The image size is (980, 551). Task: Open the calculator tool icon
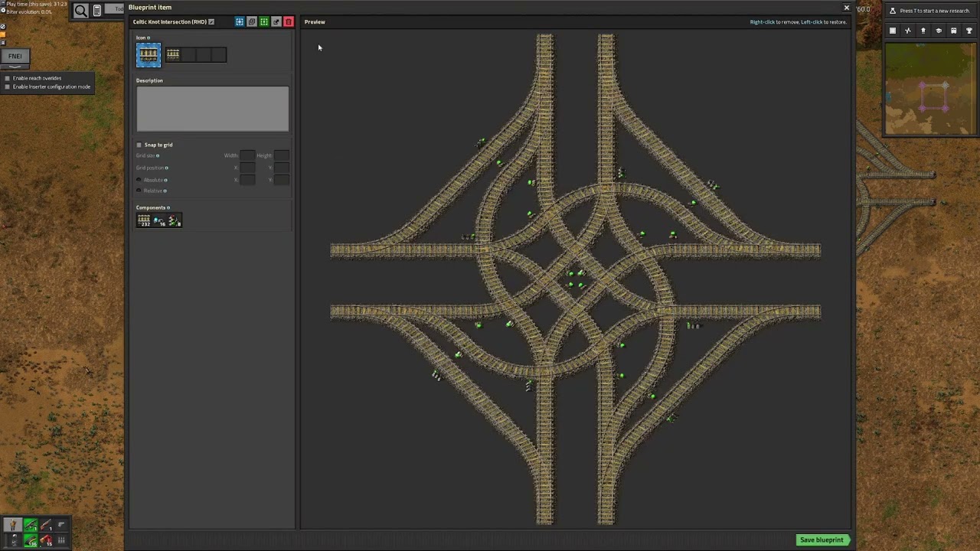[97, 11]
